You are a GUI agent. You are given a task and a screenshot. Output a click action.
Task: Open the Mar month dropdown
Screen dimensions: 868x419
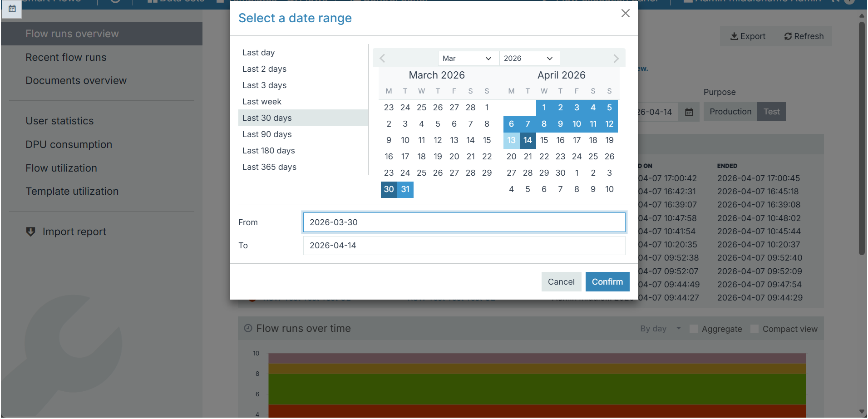(468, 58)
